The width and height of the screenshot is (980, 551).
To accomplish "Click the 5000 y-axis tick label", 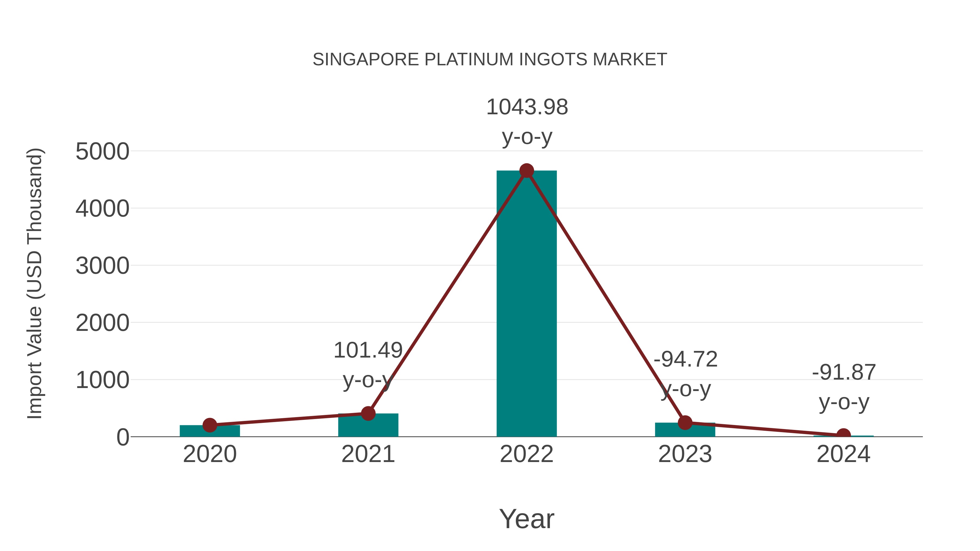I will tap(102, 151).
